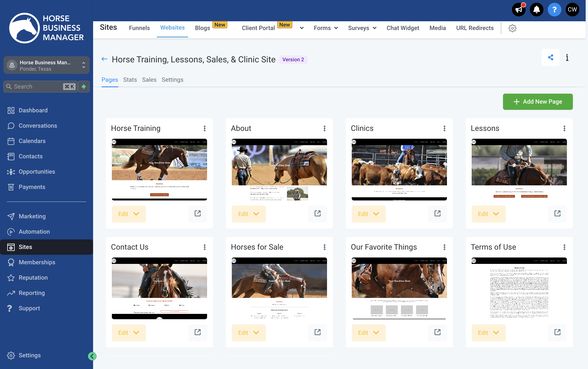Click the Clinics page thumbnail

coord(399,170)
